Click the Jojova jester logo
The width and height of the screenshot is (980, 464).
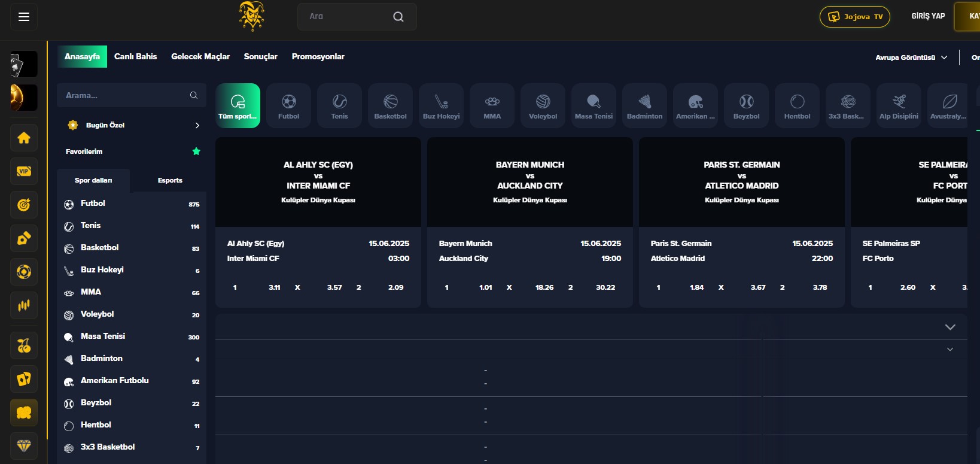tap(251, 16)
